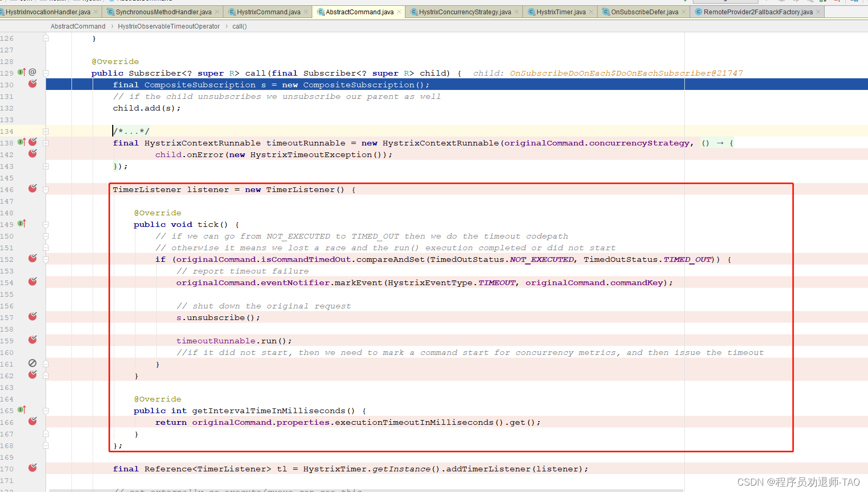Click override gutter icon on line 129
The width and height of the screenshot is (868, 492).
[22, 72]
